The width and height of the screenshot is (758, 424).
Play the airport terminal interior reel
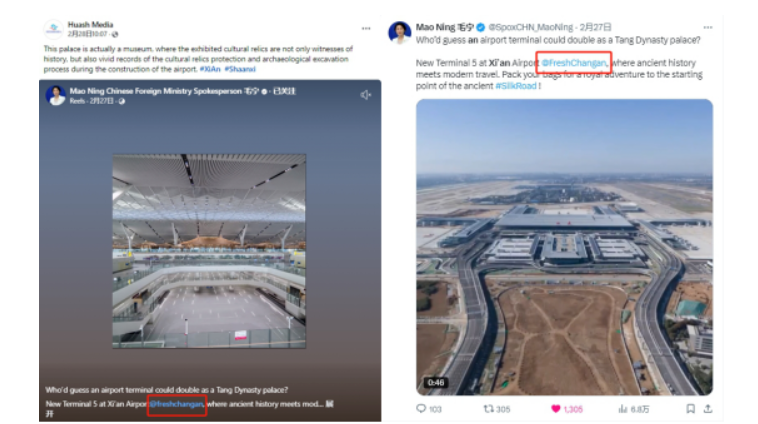coord(208,250)
